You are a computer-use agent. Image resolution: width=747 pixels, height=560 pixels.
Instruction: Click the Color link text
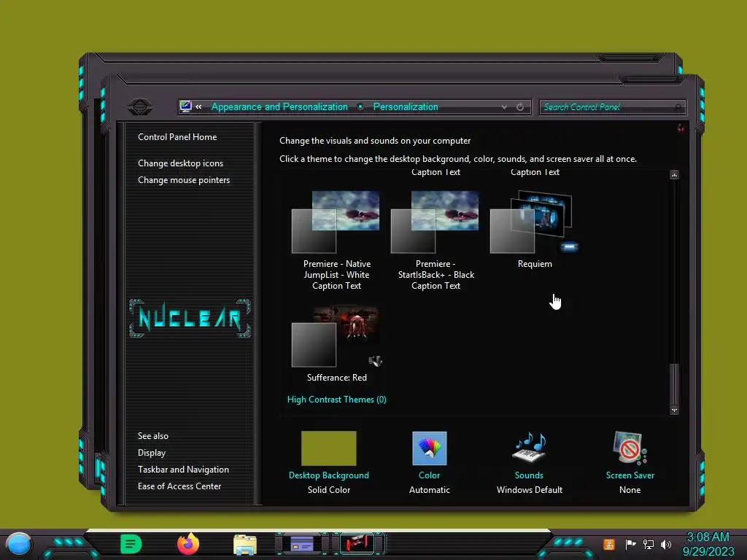(429, 475)
